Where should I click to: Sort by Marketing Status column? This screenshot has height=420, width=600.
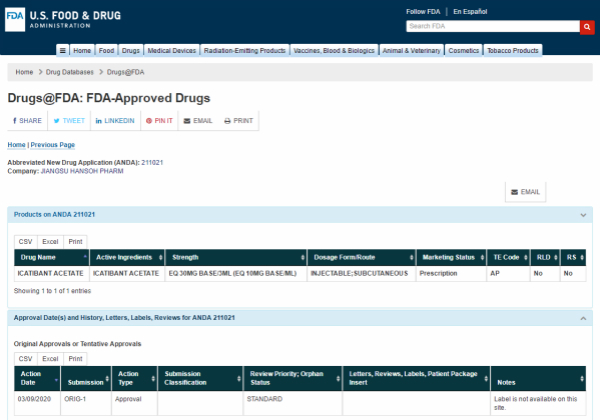[x=450, y=258]
